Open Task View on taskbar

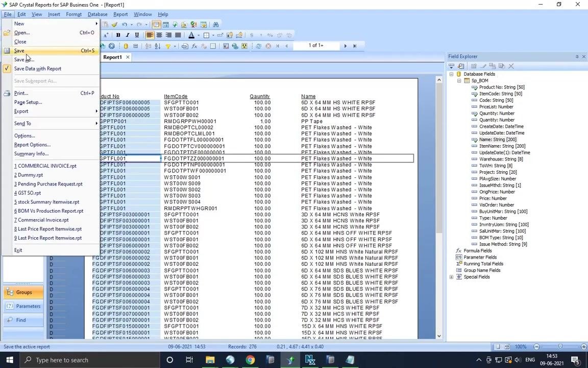(x=189, y=360)
